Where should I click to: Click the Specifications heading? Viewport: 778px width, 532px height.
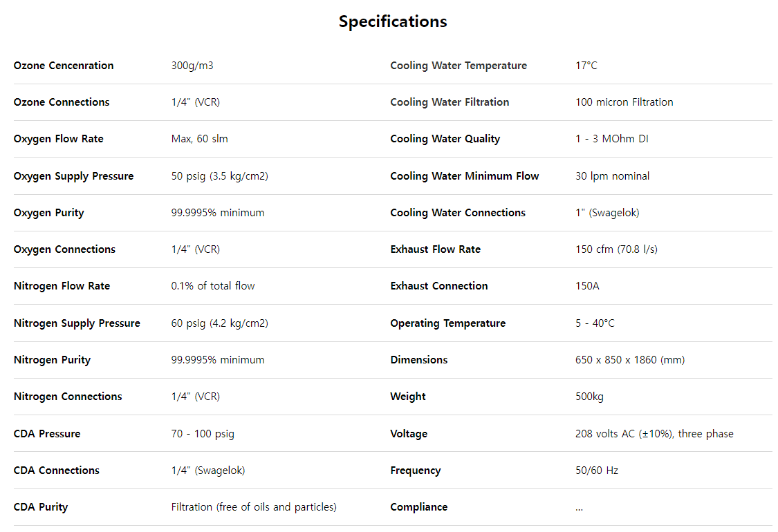[x=393, y=22]
